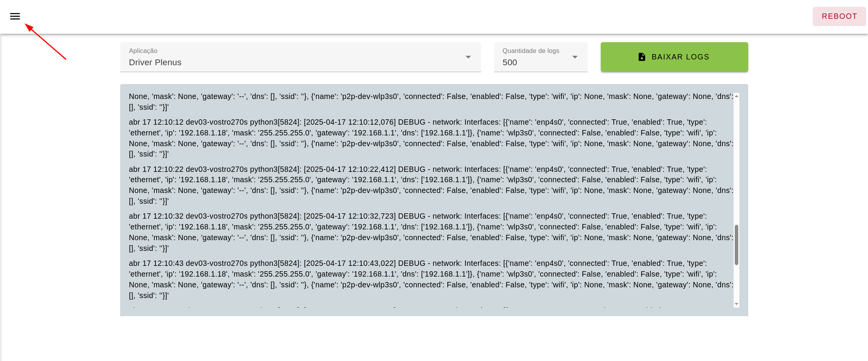
Task: Expand the Aplicação dropdown arrow
Action: (x=468, y=57)
